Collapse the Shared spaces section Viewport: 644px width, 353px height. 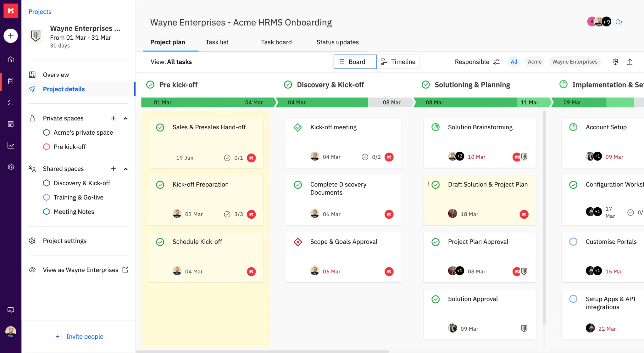125,169
